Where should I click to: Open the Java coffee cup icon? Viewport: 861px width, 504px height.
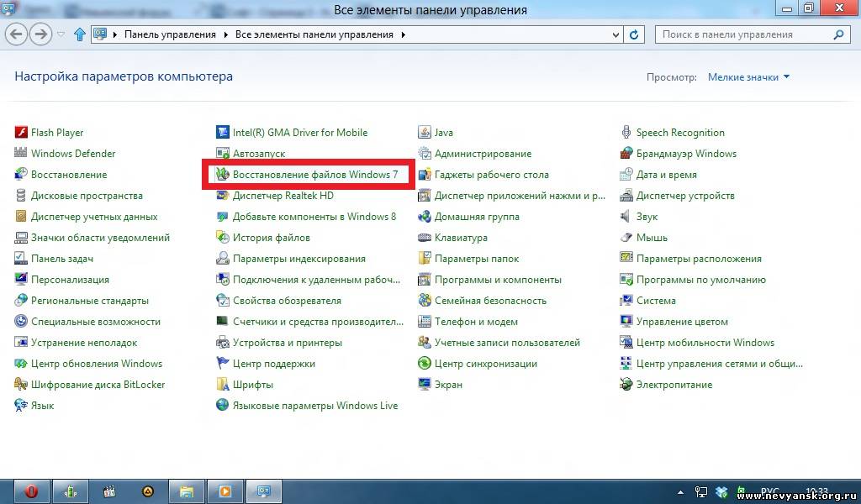click(425, 132)
